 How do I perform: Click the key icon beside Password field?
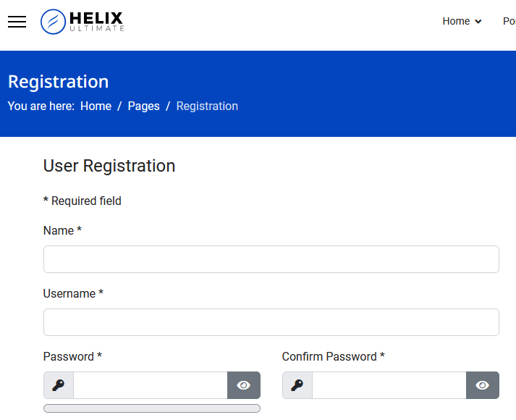click(x=59, y=385)
